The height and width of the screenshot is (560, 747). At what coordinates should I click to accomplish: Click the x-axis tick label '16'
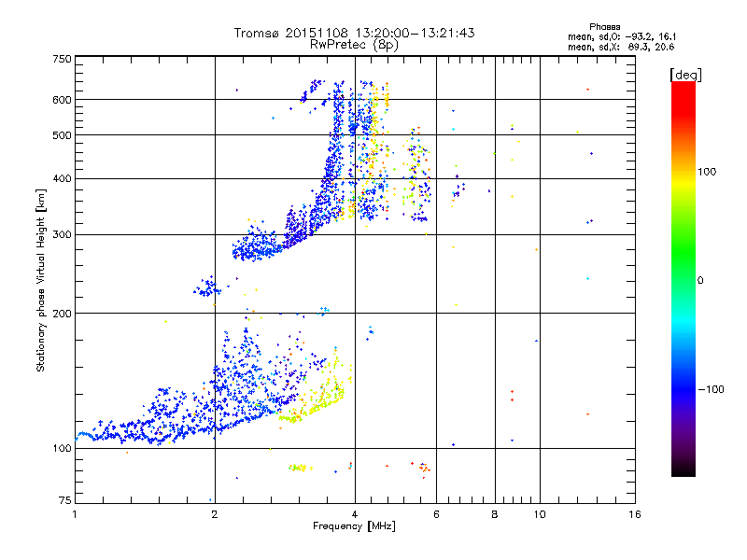tap(635, 514)
